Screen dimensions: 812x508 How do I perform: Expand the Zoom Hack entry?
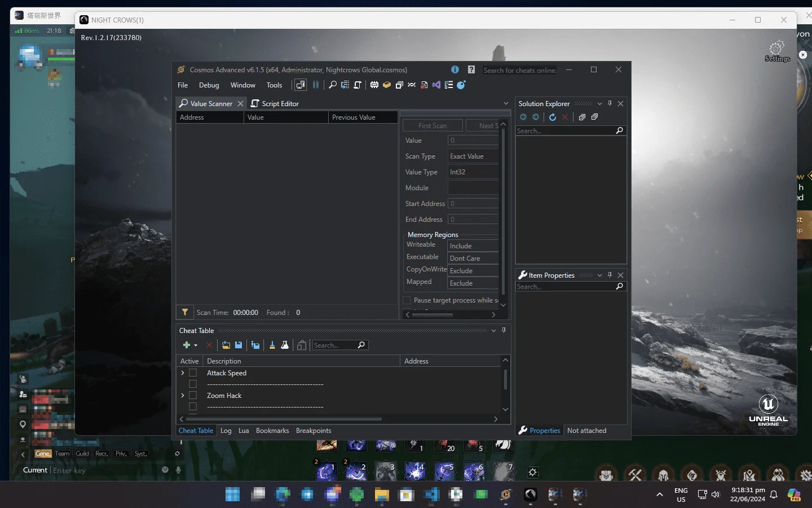click(182, 396)
